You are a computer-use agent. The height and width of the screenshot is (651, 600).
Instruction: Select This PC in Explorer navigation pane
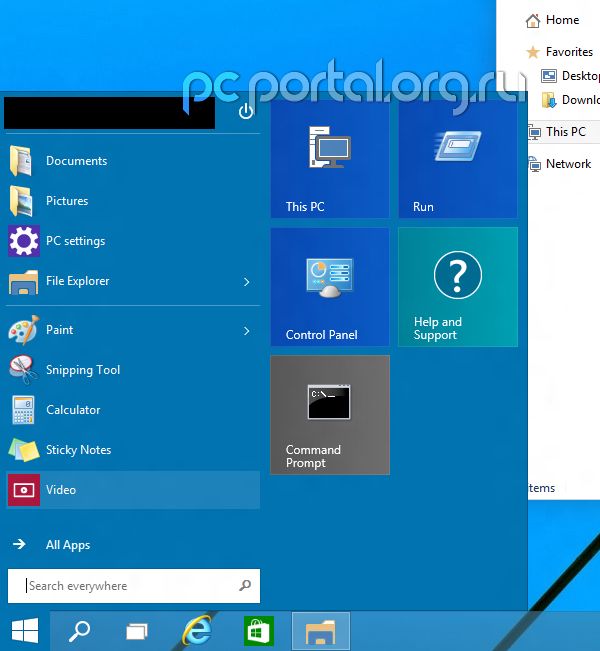pyautogui.click(x=564, y=132)
